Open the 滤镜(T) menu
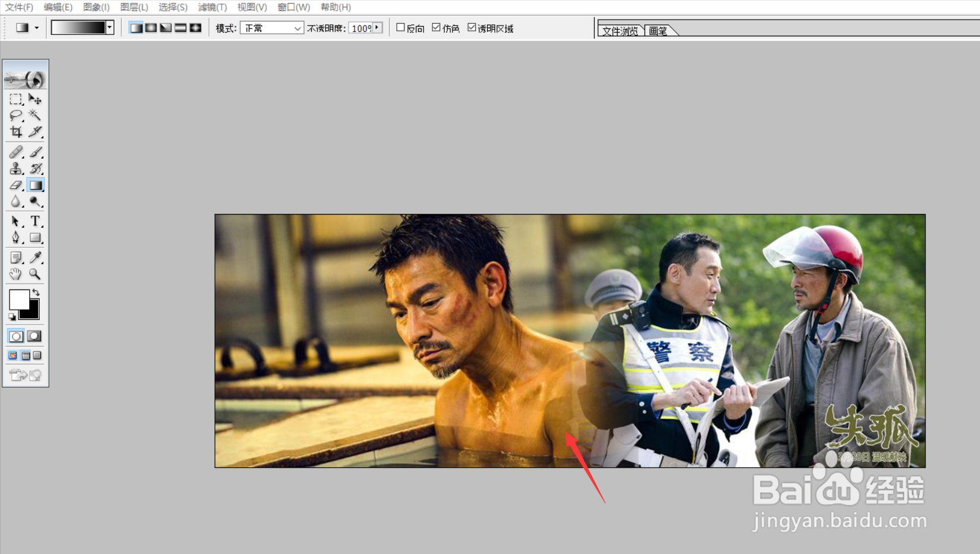 click(212, 7)
